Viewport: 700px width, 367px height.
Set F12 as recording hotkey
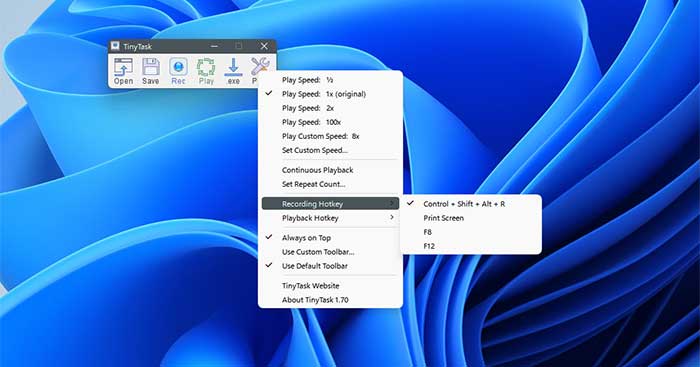[x=471, y=246]
